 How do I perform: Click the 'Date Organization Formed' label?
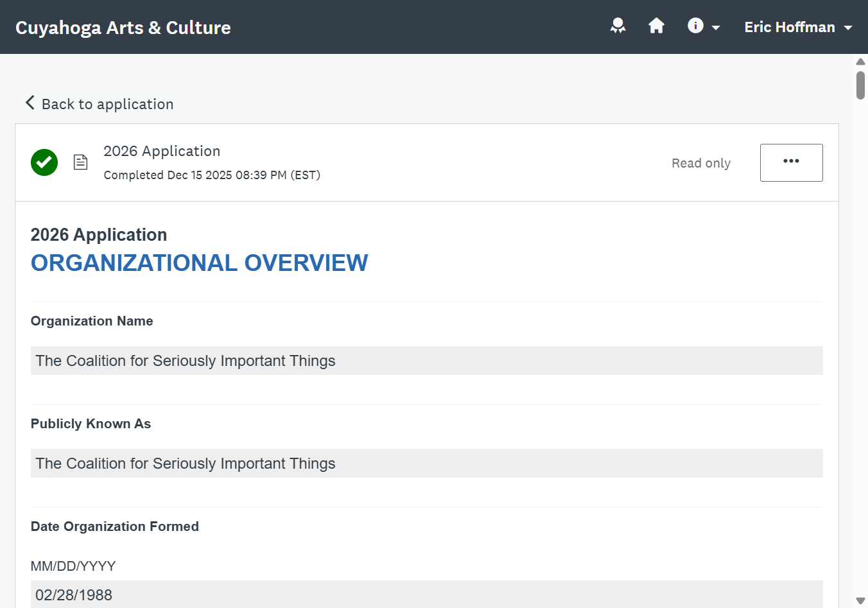coord(115,526)
